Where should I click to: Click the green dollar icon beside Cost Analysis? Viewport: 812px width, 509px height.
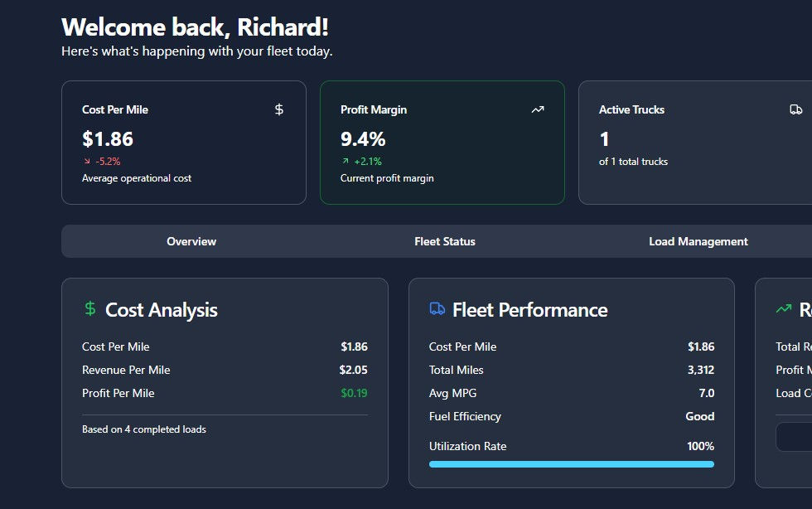pyautogui.click(x=90, y=309)
